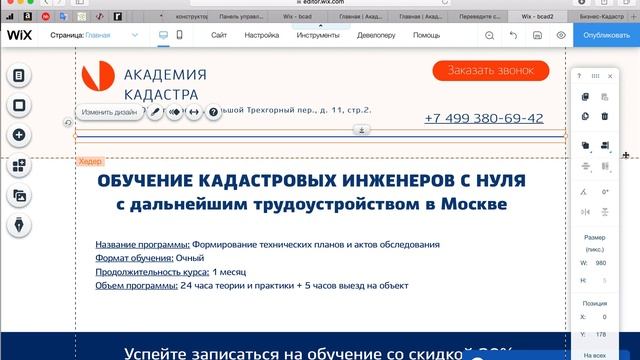The image size is (640, 360).
Task: Open the Arrange layers dropdown icon
Action: 585,145
